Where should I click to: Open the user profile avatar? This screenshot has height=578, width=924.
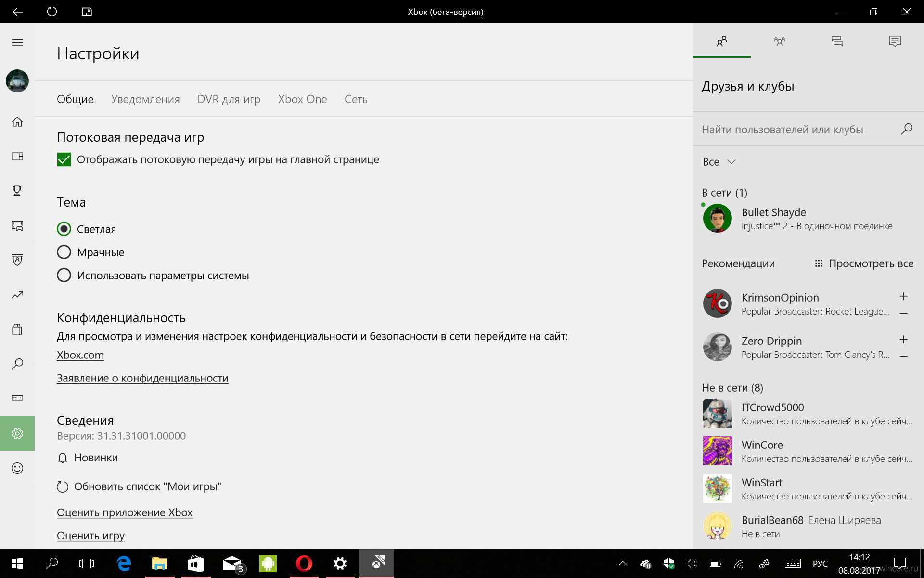17,81
